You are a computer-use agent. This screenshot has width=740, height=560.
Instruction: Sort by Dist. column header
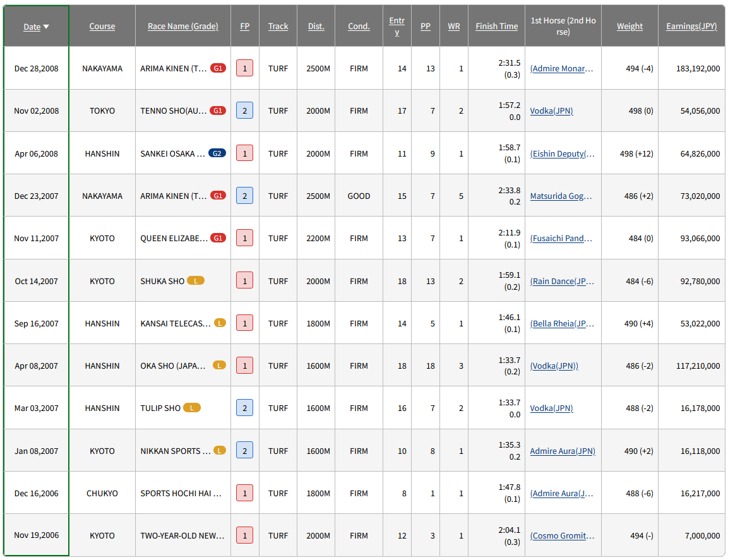(316, 27)
